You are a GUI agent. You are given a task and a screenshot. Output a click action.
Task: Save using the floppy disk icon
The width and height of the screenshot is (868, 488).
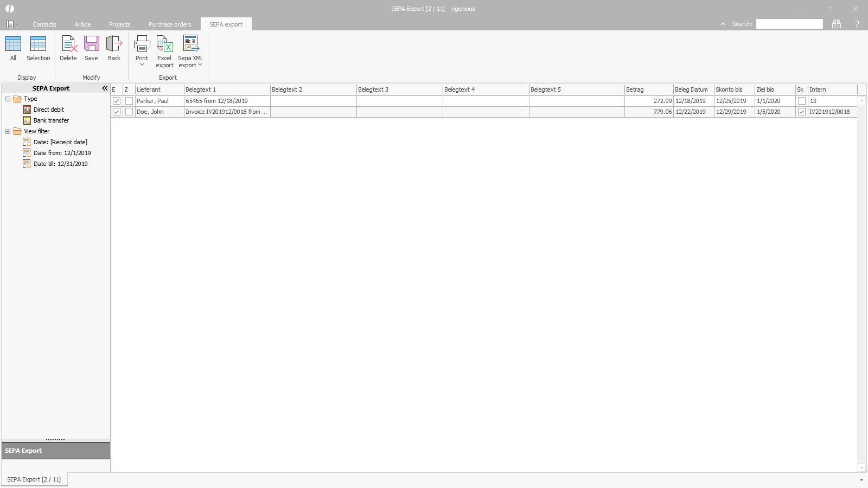point(91,44)
